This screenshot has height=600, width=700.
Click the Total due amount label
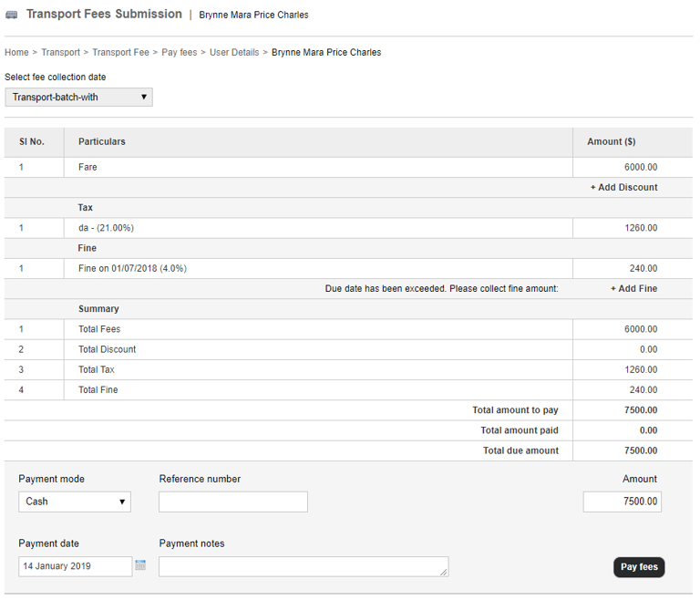[x=520, y=450]
